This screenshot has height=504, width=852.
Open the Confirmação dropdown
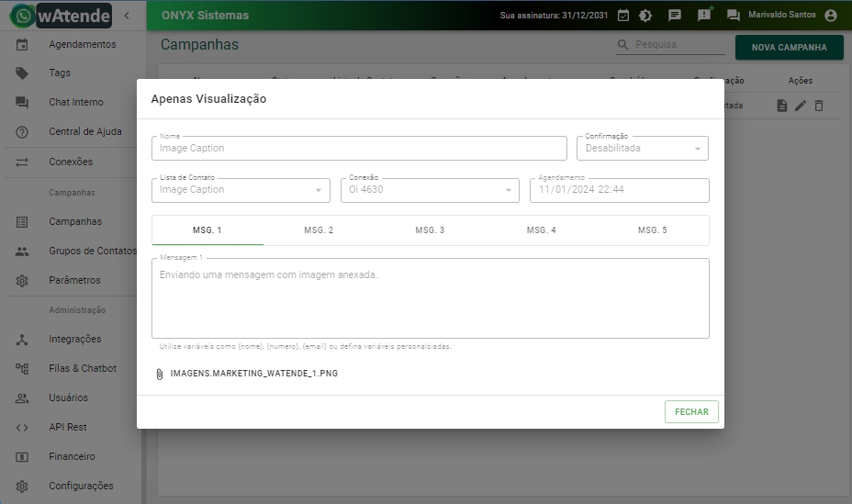coord(643,149)
